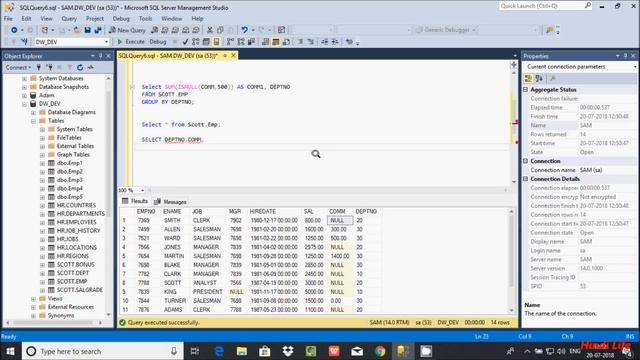Click editor horizontal scrollbar
This screenshot has height=360, width=640.
click(327, 190)
